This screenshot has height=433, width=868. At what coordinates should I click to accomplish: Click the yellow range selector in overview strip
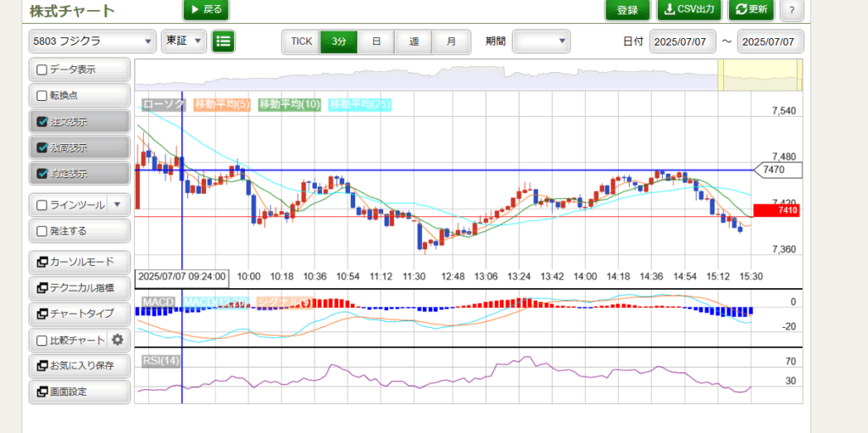(759, 75)
